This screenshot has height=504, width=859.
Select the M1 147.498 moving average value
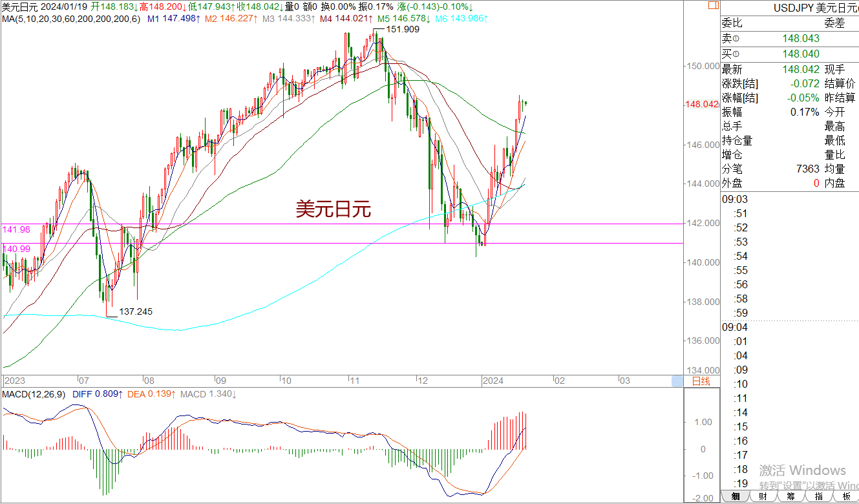[x=174, y=19]
